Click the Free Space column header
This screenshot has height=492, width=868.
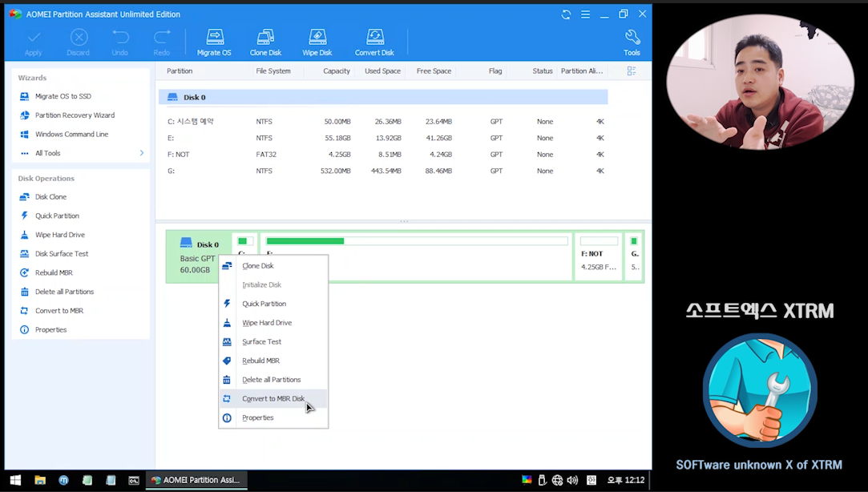434,71
